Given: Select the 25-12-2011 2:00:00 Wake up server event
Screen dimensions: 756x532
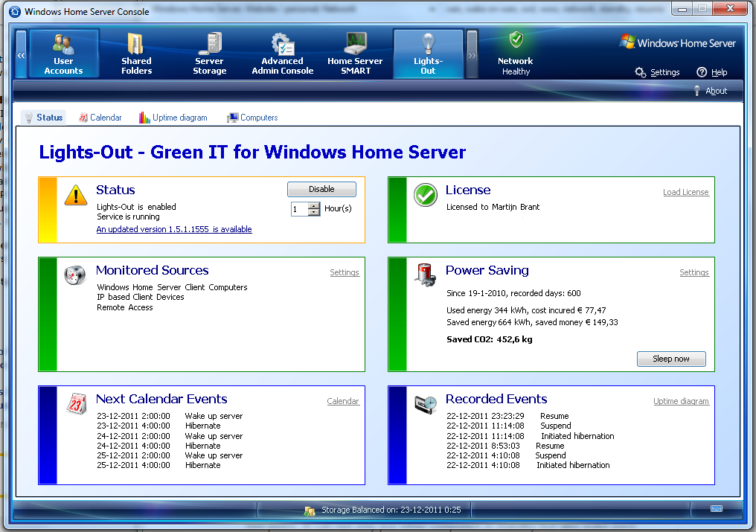Looking at the screenshot, I should (x=170, y=456).
